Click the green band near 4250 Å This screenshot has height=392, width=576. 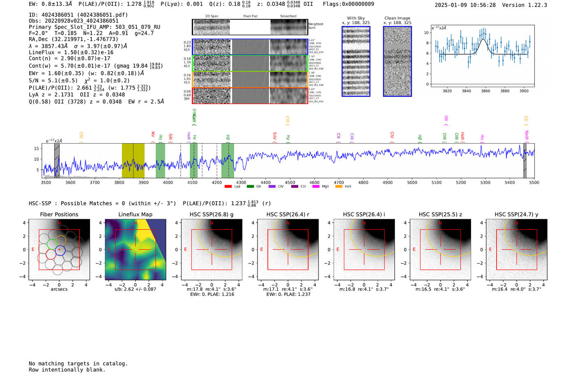(x=228, y=160)
